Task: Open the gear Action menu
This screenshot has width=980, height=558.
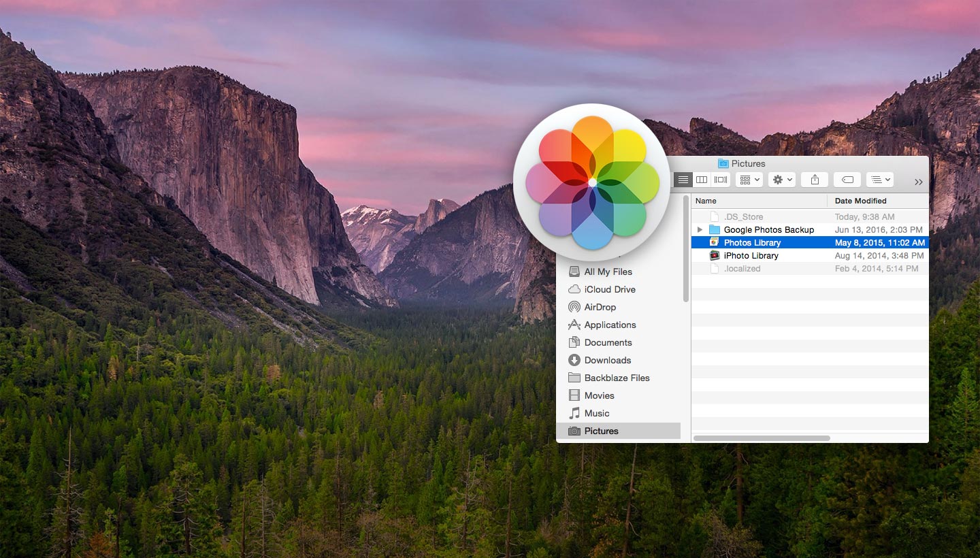Action: (x=781, y=180)
